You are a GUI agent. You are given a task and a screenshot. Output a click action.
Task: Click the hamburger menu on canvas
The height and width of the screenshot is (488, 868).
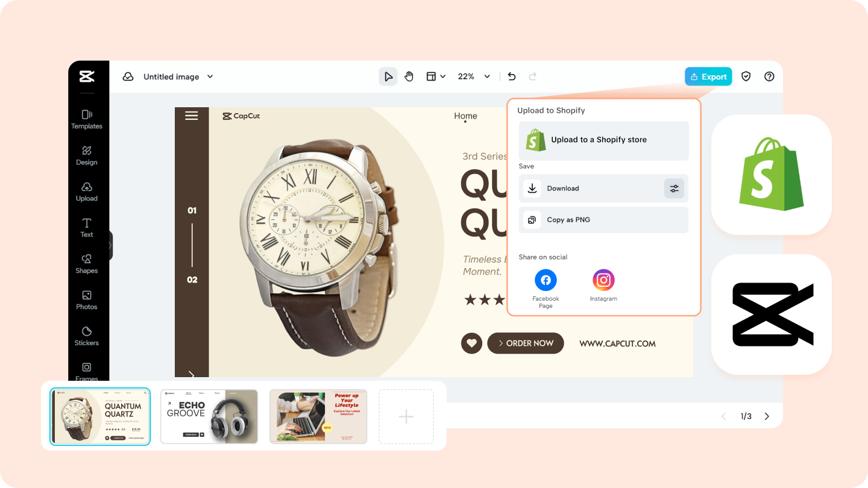(x=192, y=116)
